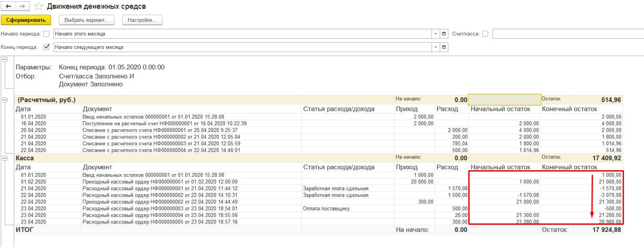Collapse the Расчетный, руб. account group
Screen dimensions: 644x247
pos(5,100)
